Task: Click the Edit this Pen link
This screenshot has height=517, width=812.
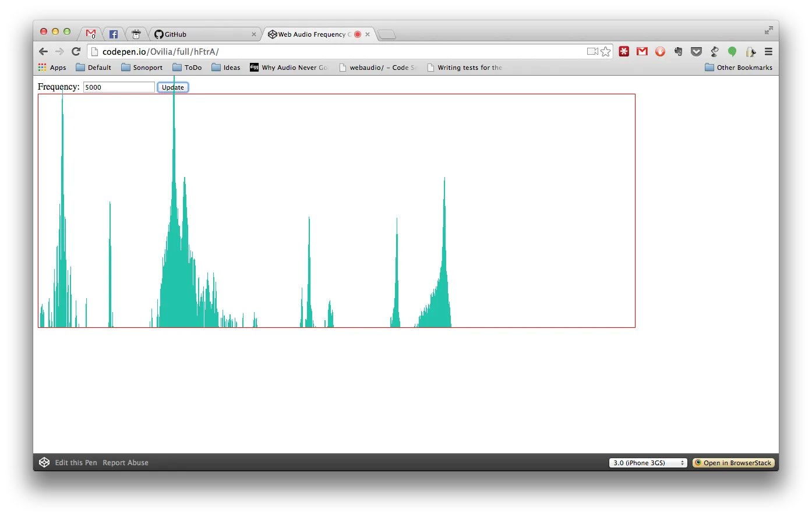Action: pos(76,463)
